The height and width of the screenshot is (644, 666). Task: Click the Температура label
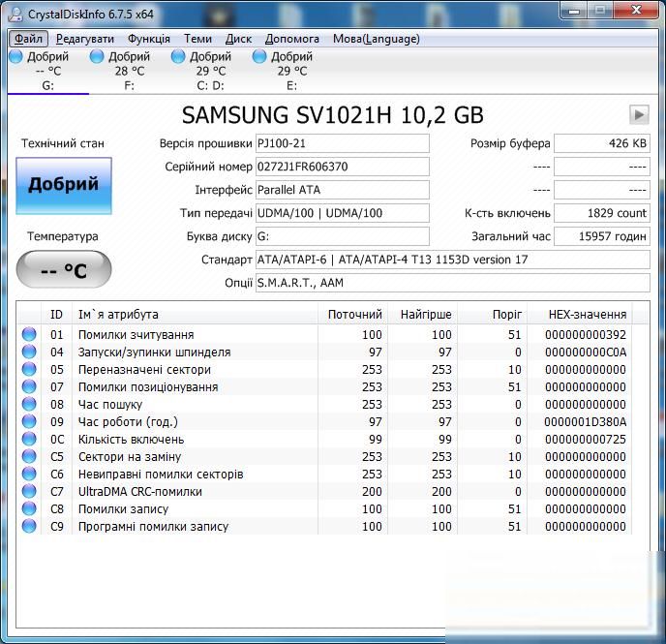click(63, 236)
